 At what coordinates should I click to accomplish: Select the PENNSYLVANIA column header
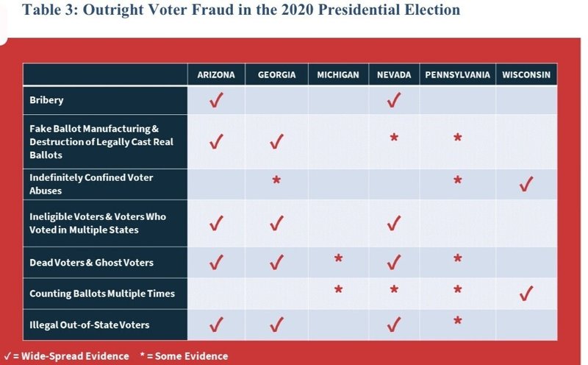[457, 75]
